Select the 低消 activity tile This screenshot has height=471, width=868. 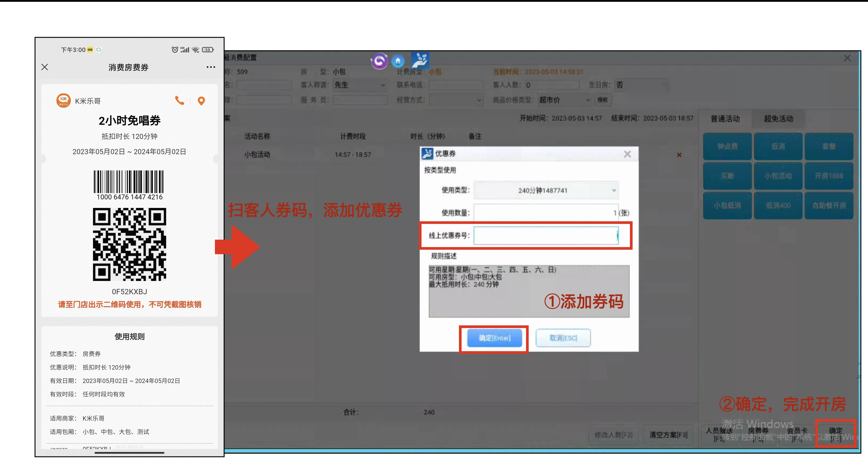[x=778, y=147]
